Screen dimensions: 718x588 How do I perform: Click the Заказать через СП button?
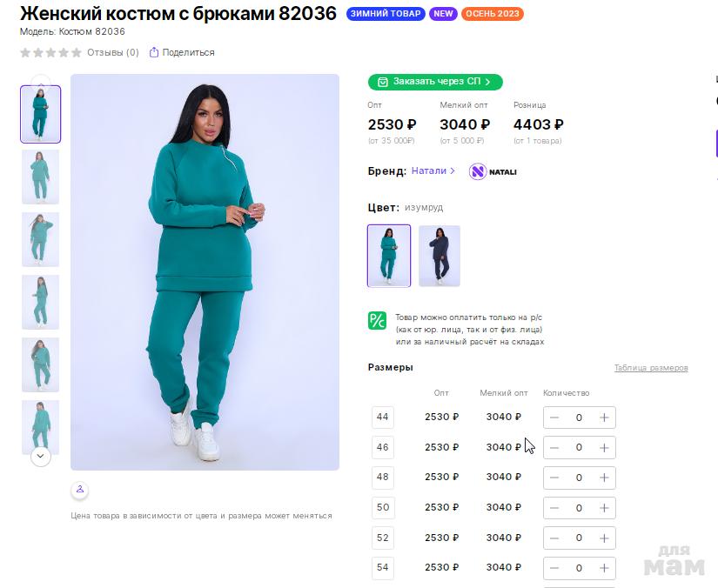(435, 82)
